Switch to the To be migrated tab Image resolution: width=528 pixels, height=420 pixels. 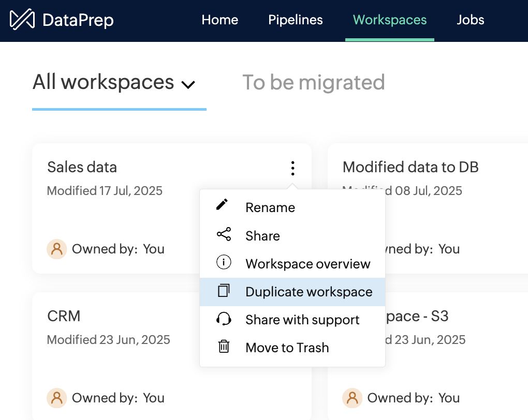(x=313, y=83)
